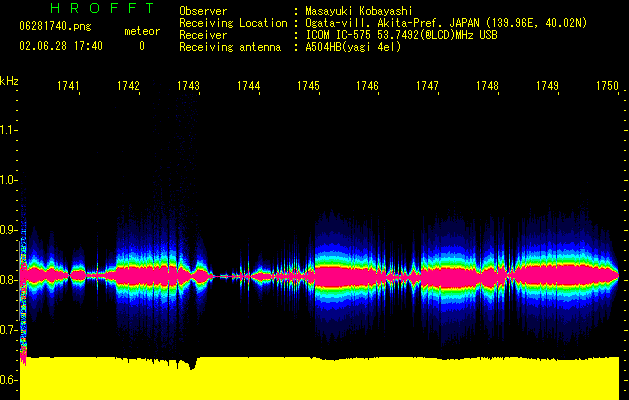This screenshot has width=629, height=400.
Task: Click the 1746 time marker
Action: coord(368,86)
